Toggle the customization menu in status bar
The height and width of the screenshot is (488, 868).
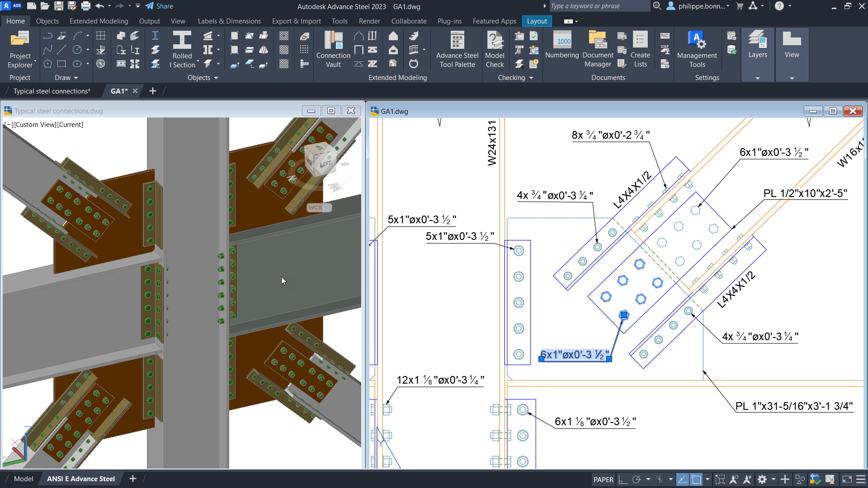pos(861,479)
